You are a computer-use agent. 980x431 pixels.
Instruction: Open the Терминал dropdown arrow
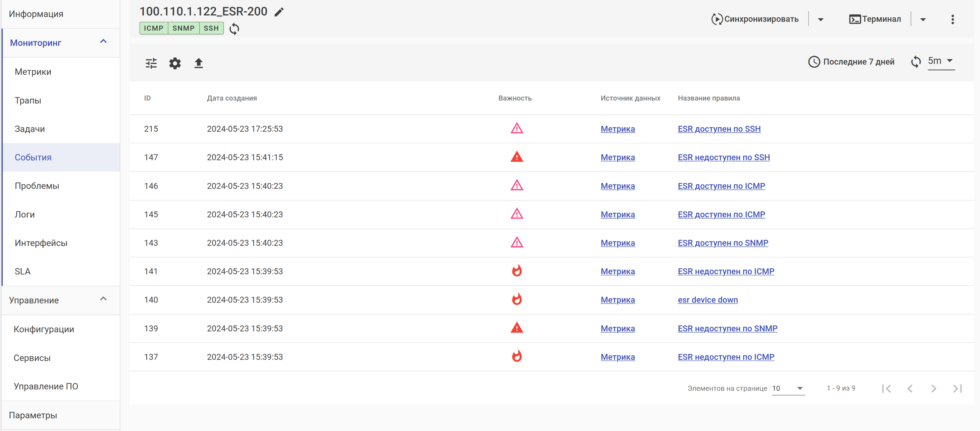923,19
